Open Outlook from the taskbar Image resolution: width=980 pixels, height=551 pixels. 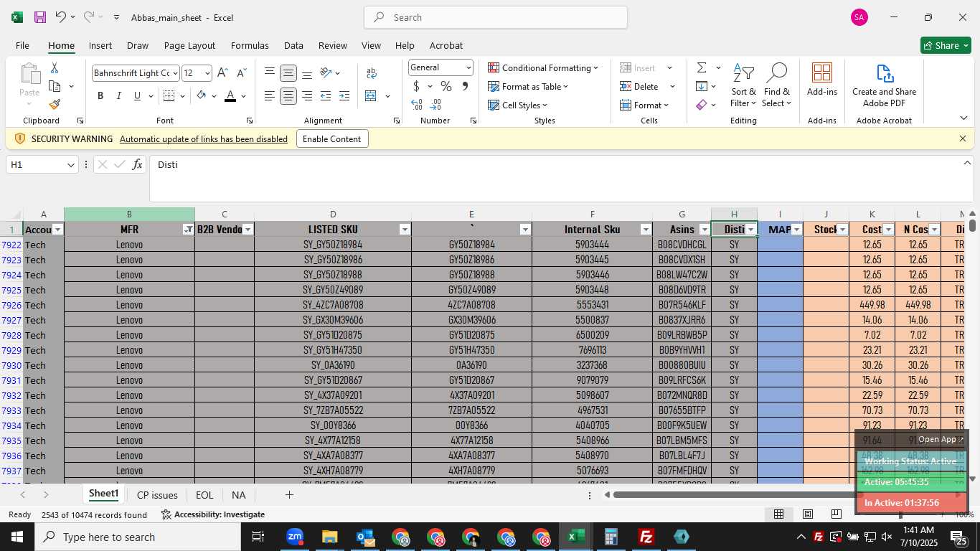coord(365,537)
